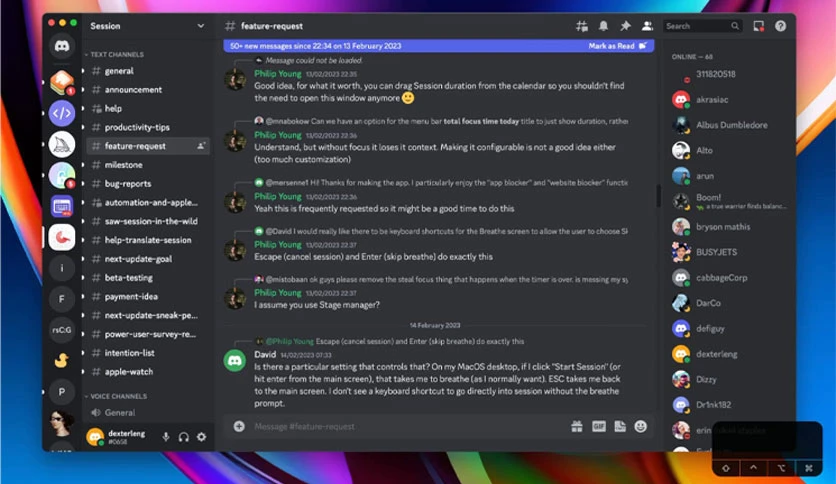Jump to replied message from @mistobaan

point(441,279)
